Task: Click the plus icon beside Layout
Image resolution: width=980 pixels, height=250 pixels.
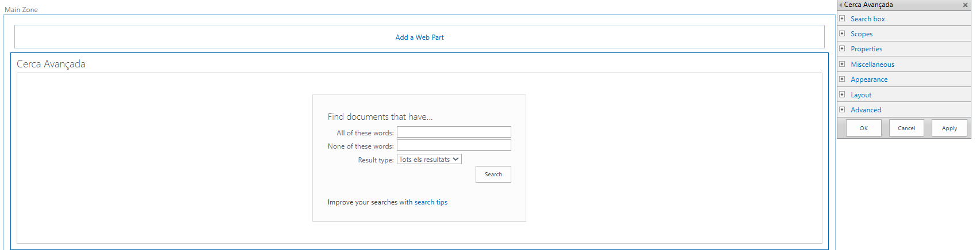Action: (x=842, y=94)
